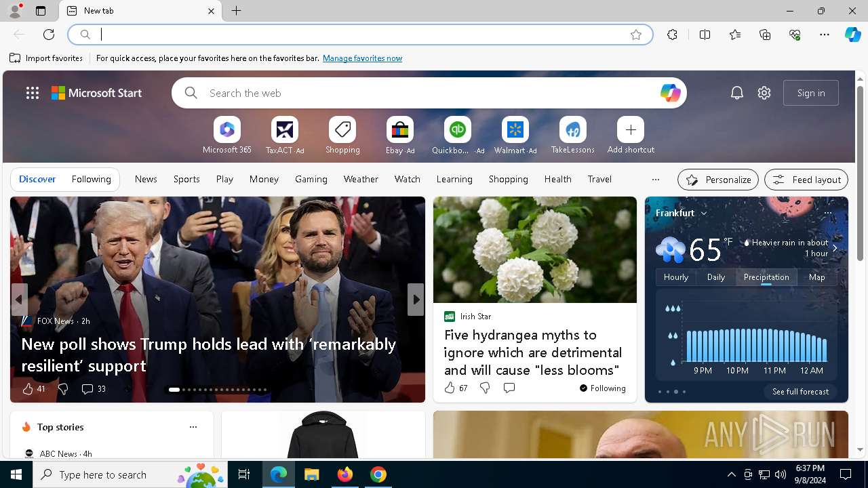Open the notifications bell
This screenshot has height=488, width=868.
point(737,93)
